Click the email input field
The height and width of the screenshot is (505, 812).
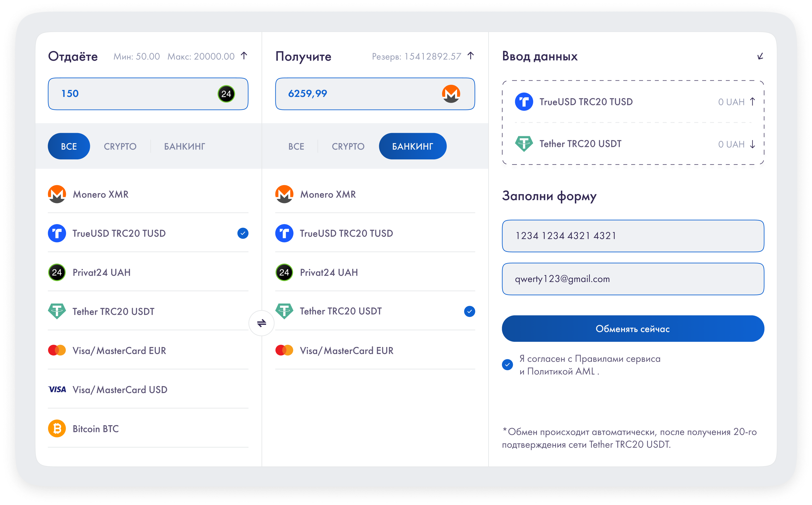coord(633,279)
